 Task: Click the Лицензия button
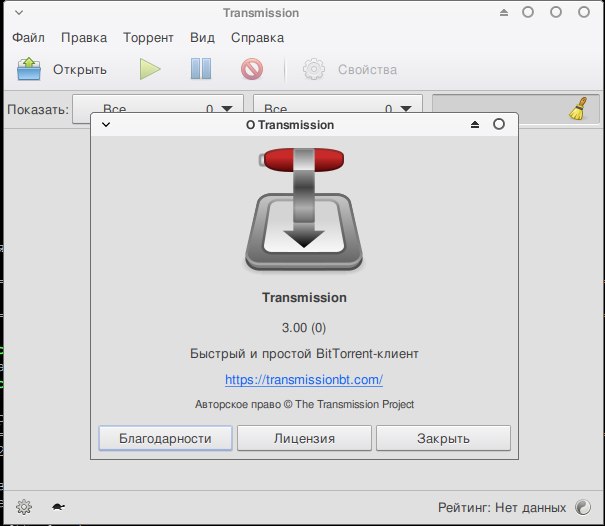[304, 438]
